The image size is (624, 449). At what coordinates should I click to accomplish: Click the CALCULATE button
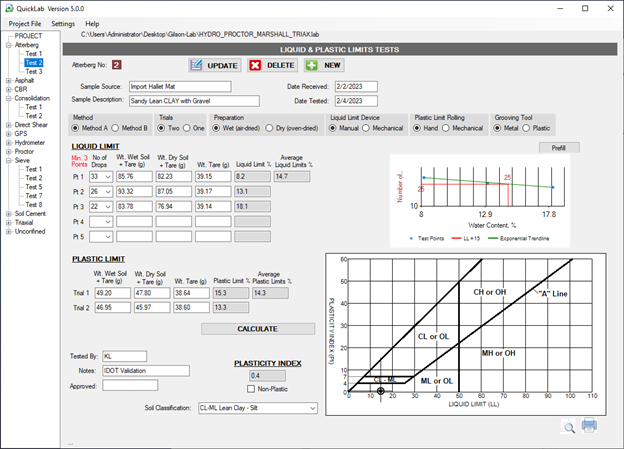[x=257, y=329]
